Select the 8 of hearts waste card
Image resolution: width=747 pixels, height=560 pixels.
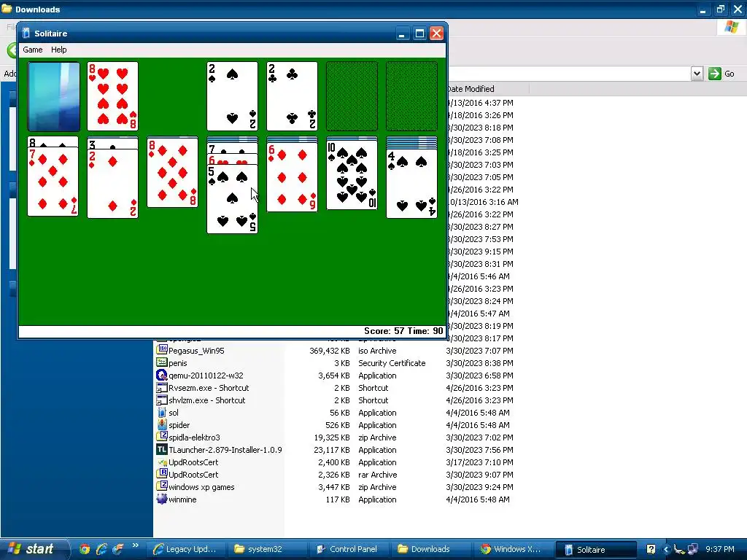[x=113, y=96]
